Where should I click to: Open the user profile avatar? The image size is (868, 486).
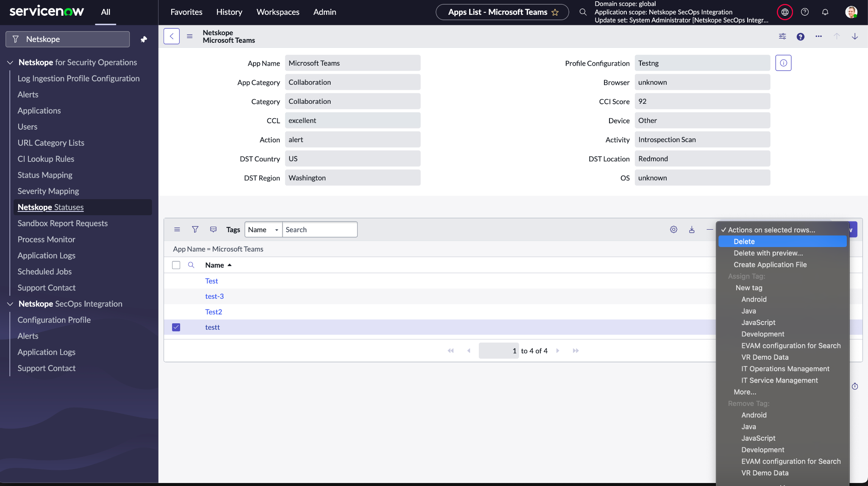(851, 12)
